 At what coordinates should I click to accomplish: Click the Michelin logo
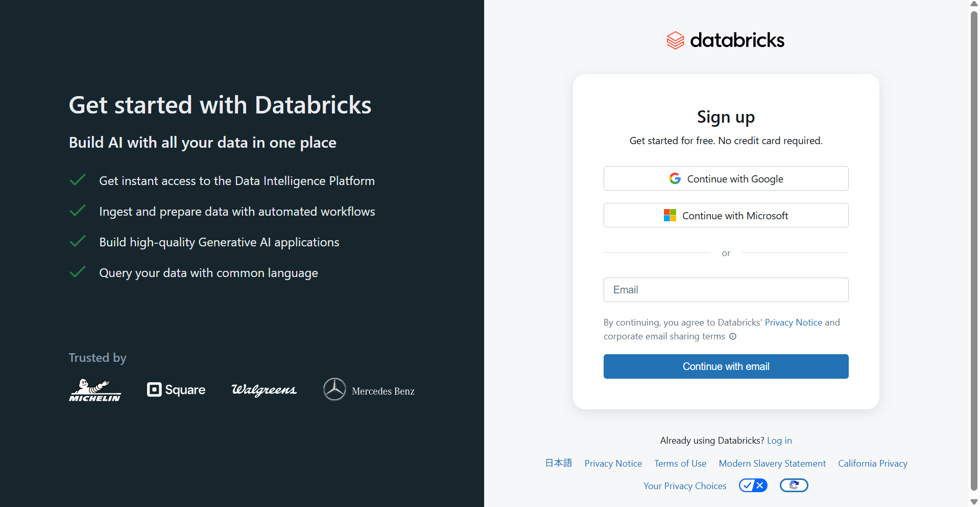(x=95, y=390)
